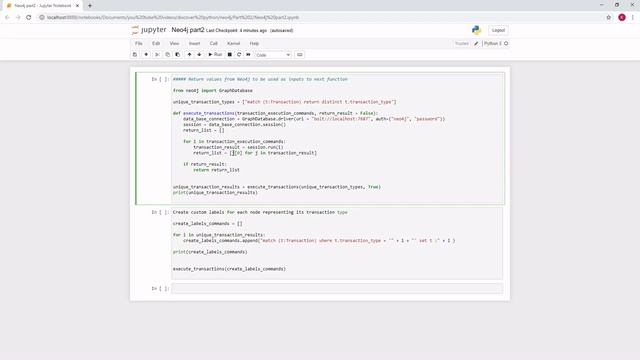Click the 'unique_transaction_types =' line
This screenshot has height=360, width=640.
click(x=284, y=102)
